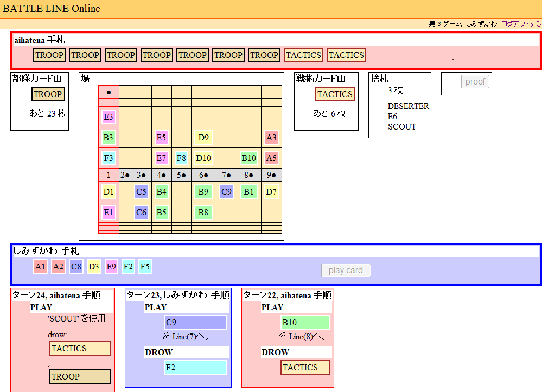Screen dimensions: 542x392
Task: Click the A3 card on the field
Action: (x=271, y=138)
